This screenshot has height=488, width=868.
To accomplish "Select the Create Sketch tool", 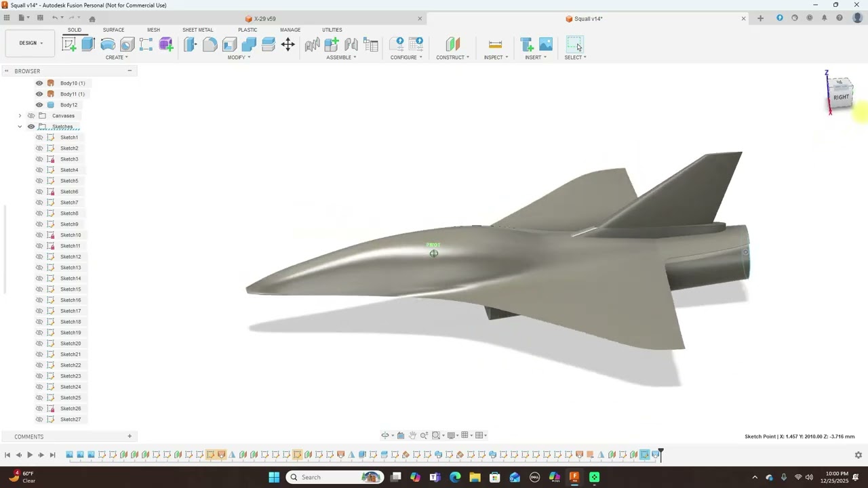I will pyautogui.click(x=69, y=45).
